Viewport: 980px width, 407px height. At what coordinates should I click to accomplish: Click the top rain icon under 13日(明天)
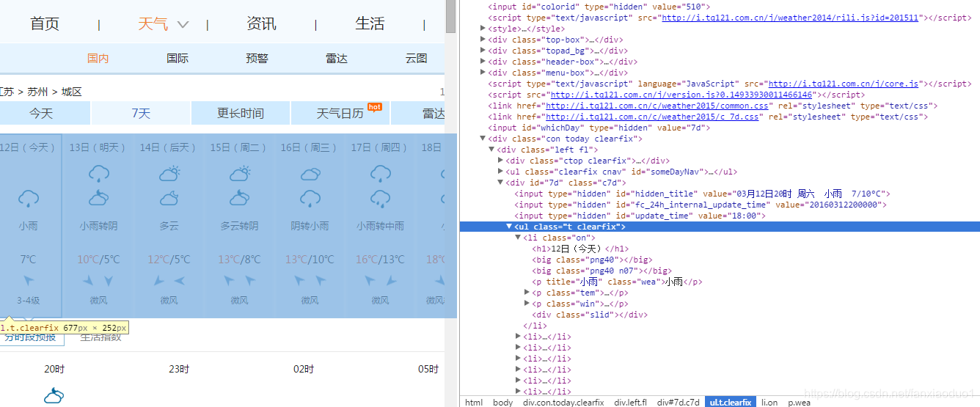pos(99,175)
